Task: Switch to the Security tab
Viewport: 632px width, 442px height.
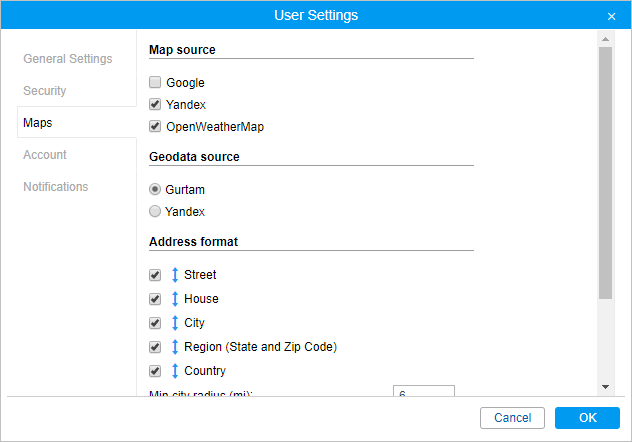Action: click(45, 91)
